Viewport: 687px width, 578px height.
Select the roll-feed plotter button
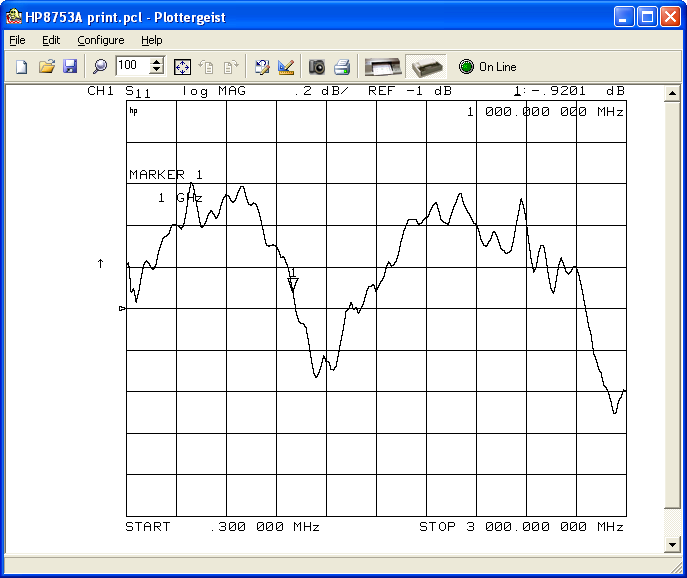click(x=425, y=67)
